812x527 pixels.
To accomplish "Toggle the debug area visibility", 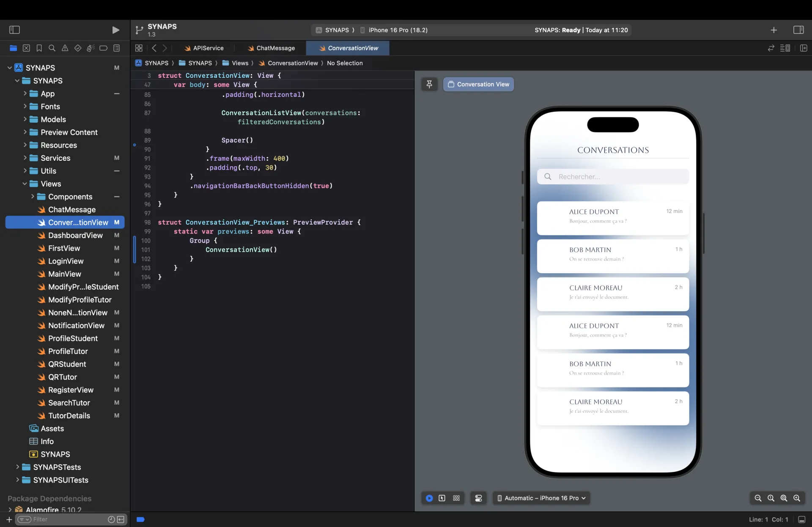I will 802,519.
